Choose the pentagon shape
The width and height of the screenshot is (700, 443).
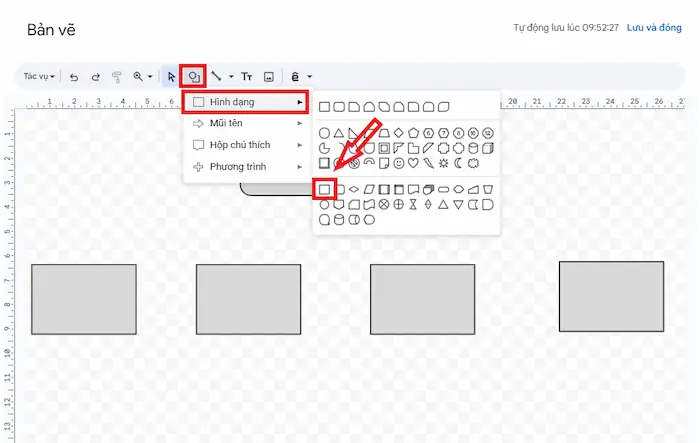pyautogui.click(x=413, y=133)
